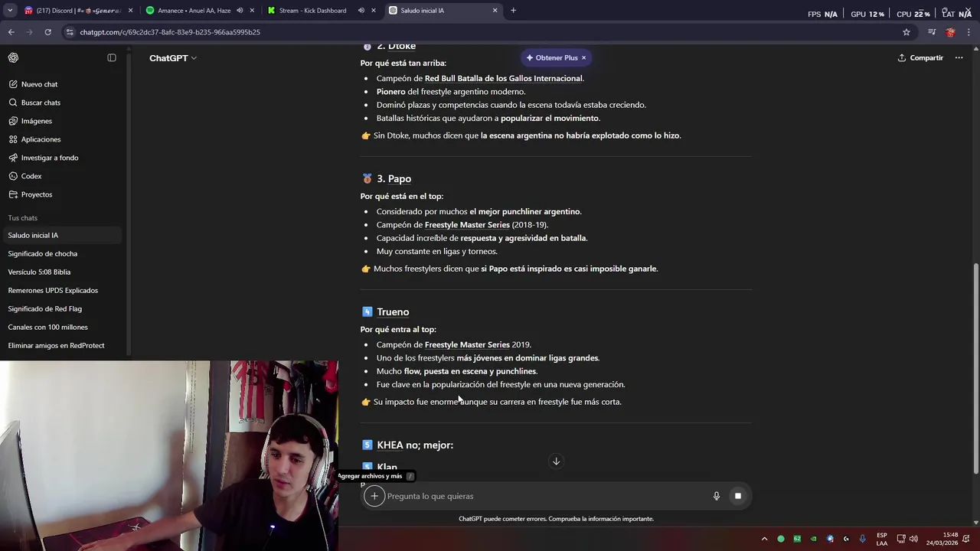The height and width of the screenshot is (551, 980).
Task: Click the browser extension icon beside media control
Action: click(950, 32)
